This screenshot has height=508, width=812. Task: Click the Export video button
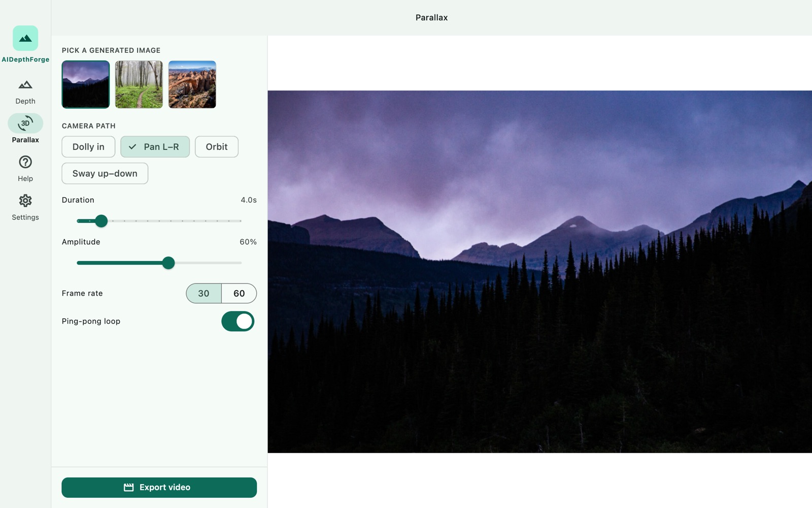pyautogui.click(x=159, y=487)
